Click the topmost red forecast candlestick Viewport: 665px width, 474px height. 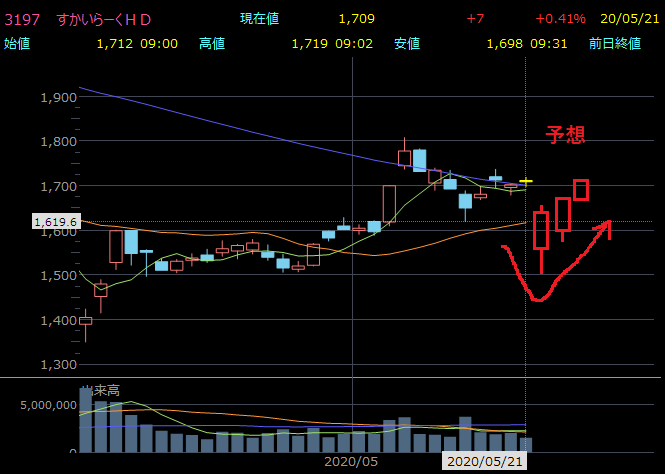581,190
